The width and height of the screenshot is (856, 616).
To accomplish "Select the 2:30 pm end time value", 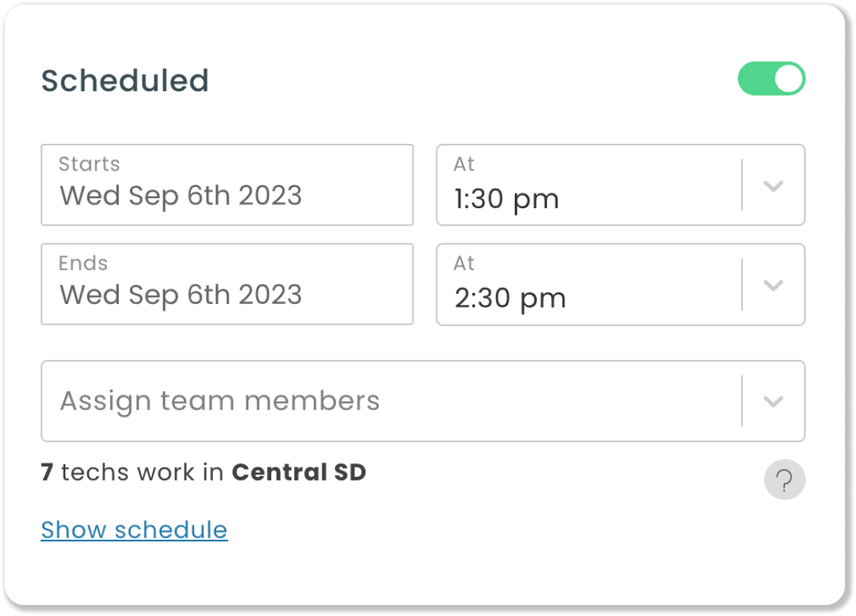I will click(510, 299).
